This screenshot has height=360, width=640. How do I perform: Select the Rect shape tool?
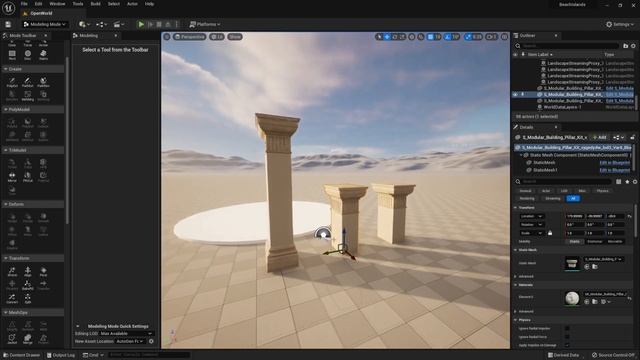click(12, 55)
